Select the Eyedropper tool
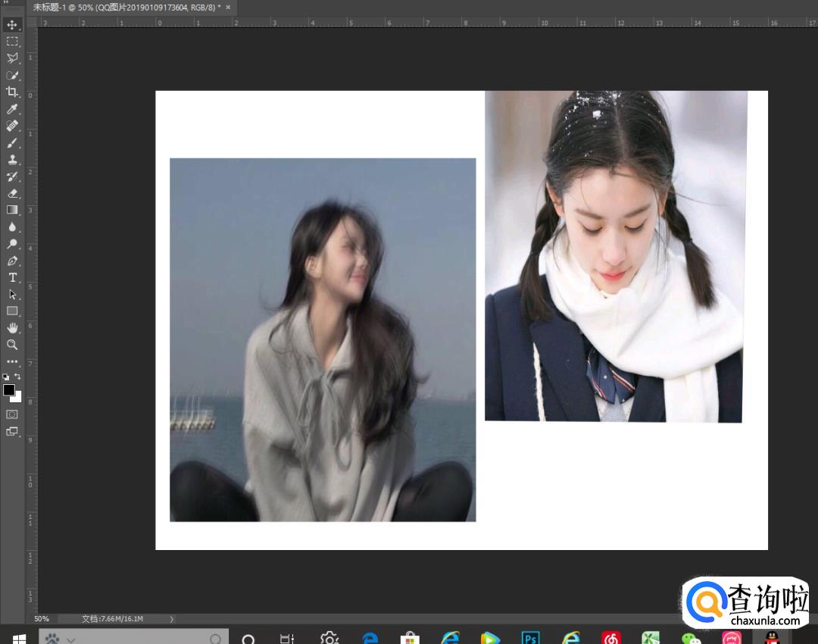This screenshot has height=644, width=818. [x=12, y=109]
